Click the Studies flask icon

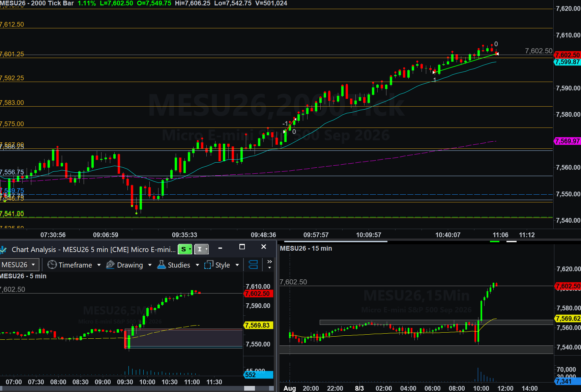click(162, 265)
